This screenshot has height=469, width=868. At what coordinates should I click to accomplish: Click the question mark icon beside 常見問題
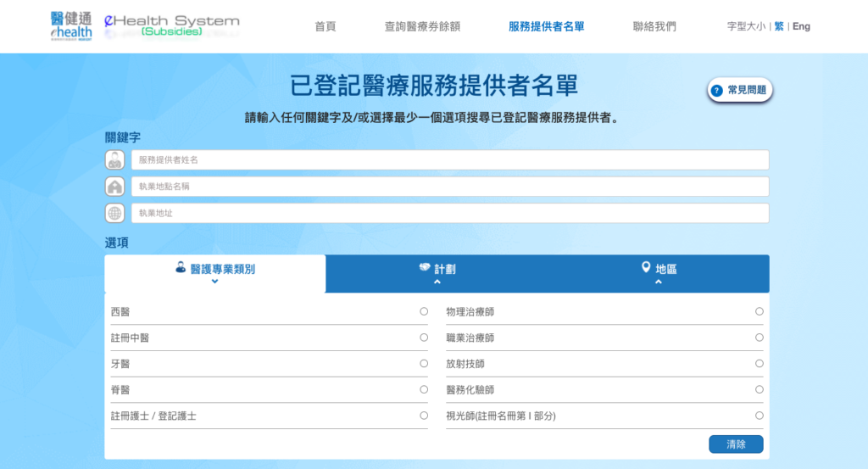[717, 90]
